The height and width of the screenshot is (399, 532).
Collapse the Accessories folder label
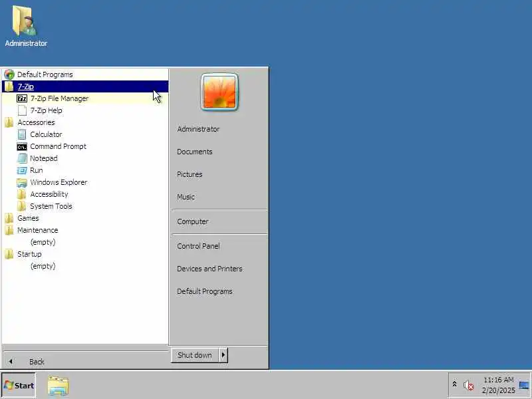point(36,122)
